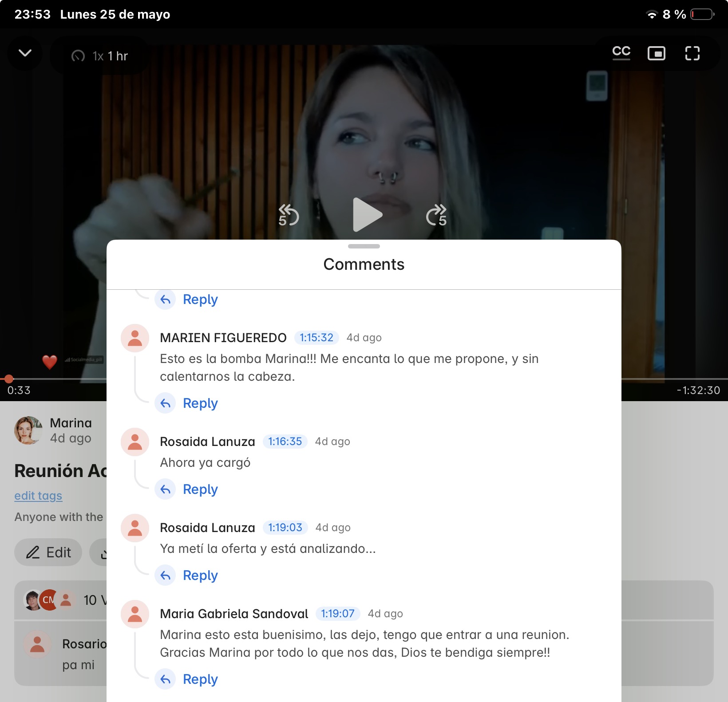This screenshot has height=702, width=728.
Task: Click the topmost Reply button under Comments header
Action: point(187,299)
